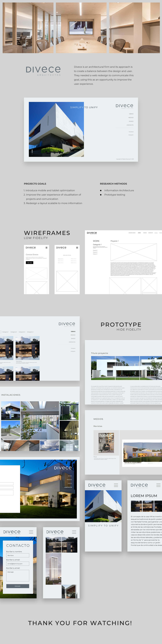This screenshot has width=162, height=644.
Task: Select Categoría 3 filter tab on works page
Action: coord(22,332)
